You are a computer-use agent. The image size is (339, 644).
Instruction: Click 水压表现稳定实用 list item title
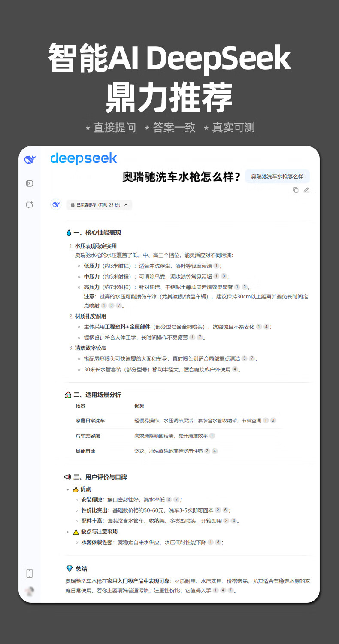click(x=96, y=246)
